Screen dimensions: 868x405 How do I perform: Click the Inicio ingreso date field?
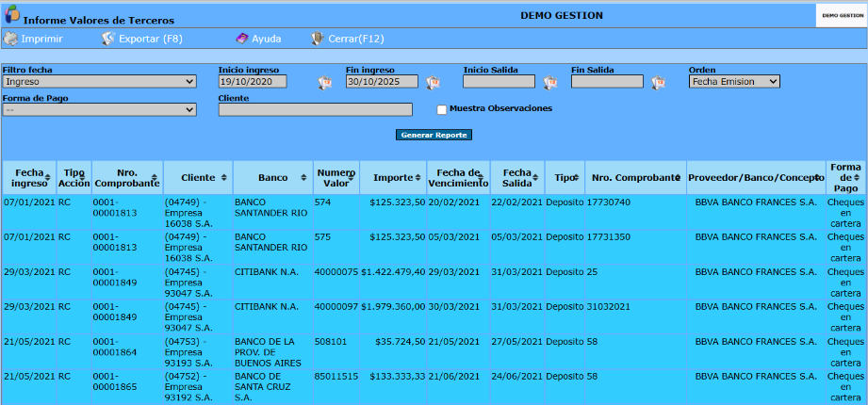click(253, 81)
